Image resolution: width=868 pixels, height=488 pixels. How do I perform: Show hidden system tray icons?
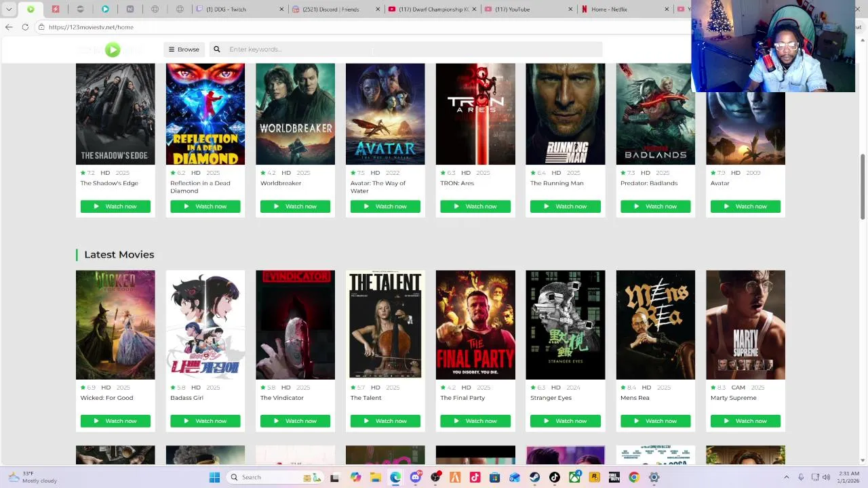(787, 477)
